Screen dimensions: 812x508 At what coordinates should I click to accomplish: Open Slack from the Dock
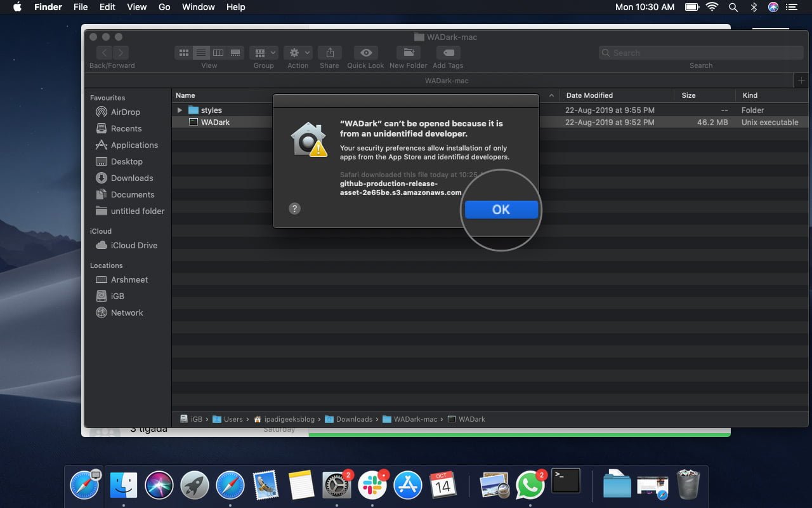point(372,486)
